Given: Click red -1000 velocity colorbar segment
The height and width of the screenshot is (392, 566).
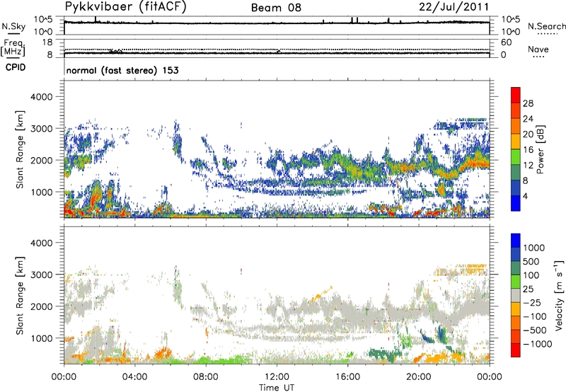Looking at the screenshot, I should click(516, 350).
